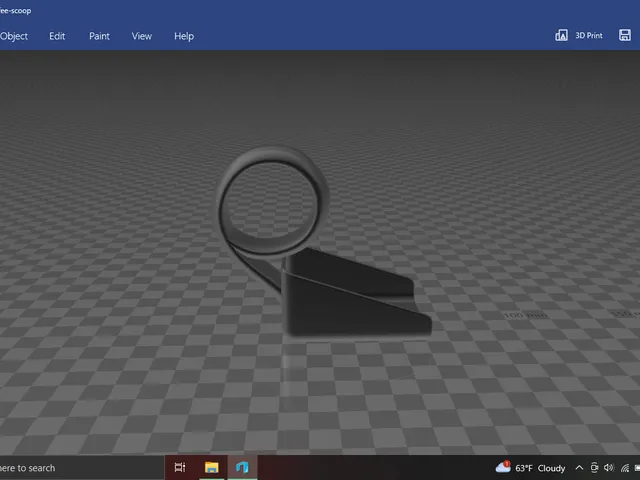Open File Explorer from the taskbar

(x=211, y=467)
